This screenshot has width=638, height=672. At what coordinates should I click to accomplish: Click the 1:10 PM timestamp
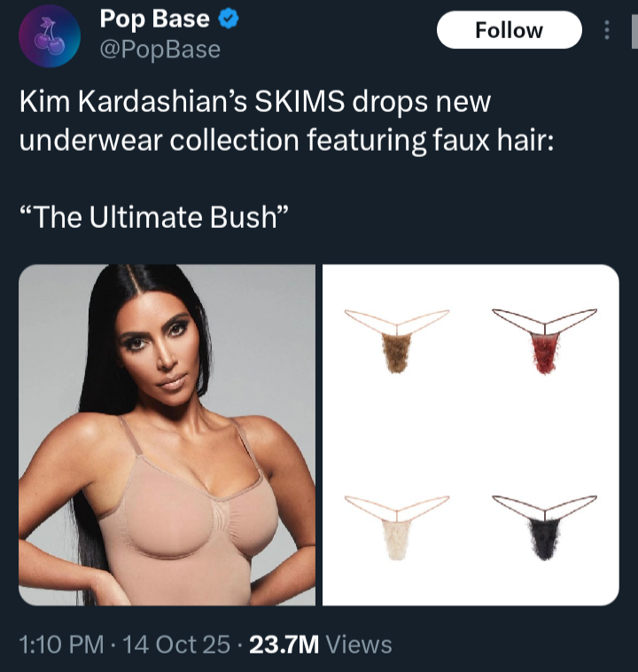61,645
